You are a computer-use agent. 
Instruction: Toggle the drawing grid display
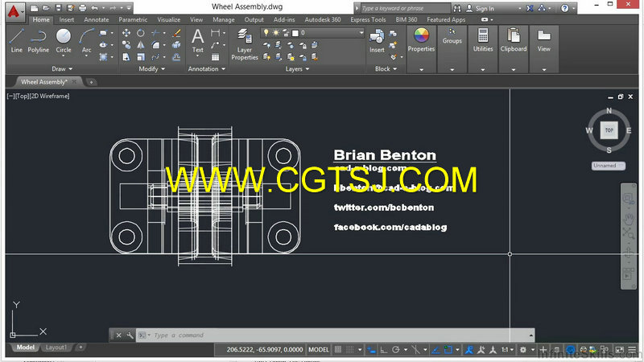(x=337, y=350)
